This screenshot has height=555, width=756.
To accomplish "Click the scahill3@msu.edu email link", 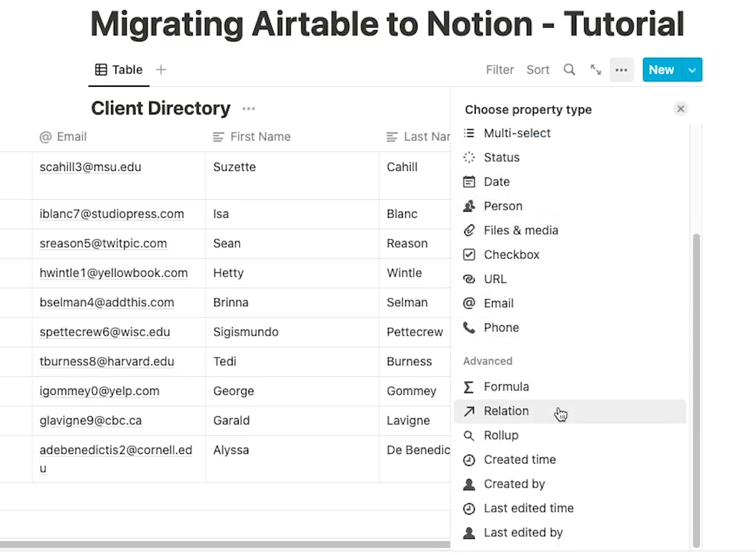I will pos(91,167).
